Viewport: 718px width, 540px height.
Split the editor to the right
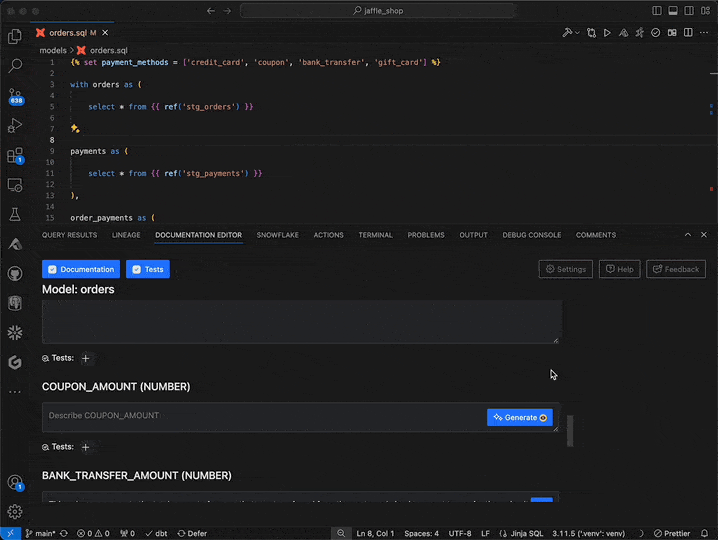click(688, 33)
